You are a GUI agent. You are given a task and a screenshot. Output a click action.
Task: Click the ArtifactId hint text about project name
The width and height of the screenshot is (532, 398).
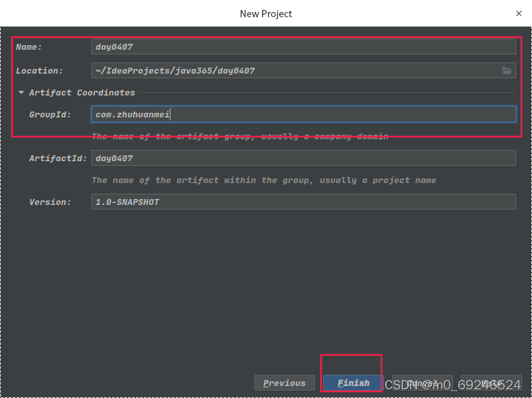click(264, 180)
